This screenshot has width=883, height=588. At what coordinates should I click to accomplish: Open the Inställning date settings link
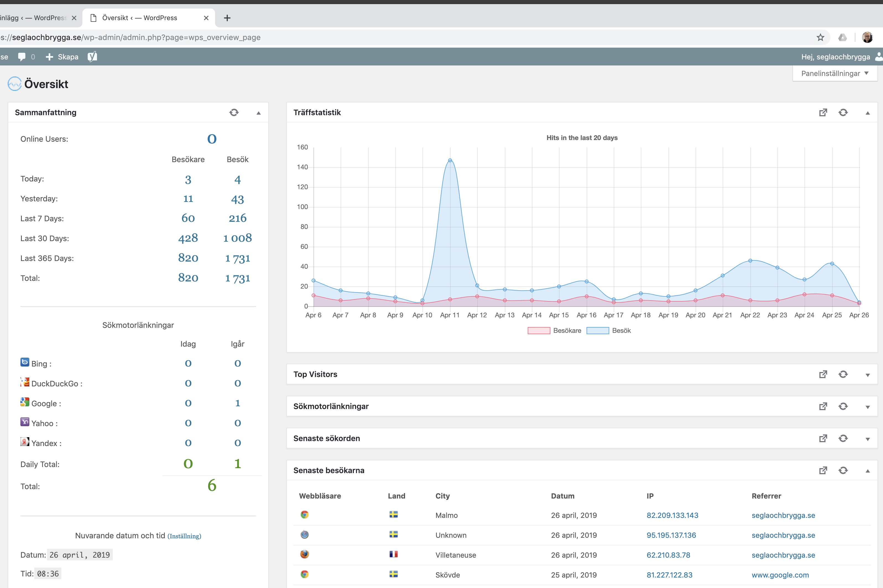coord(184,536)
